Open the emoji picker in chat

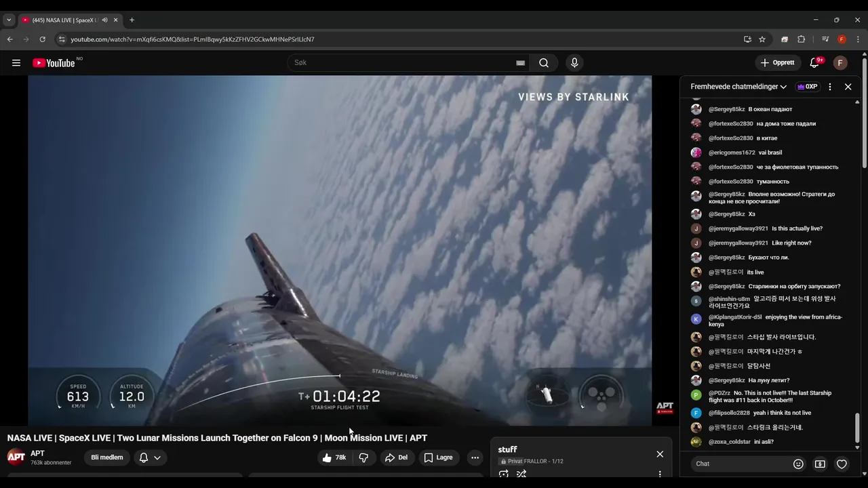coord(798,464)
